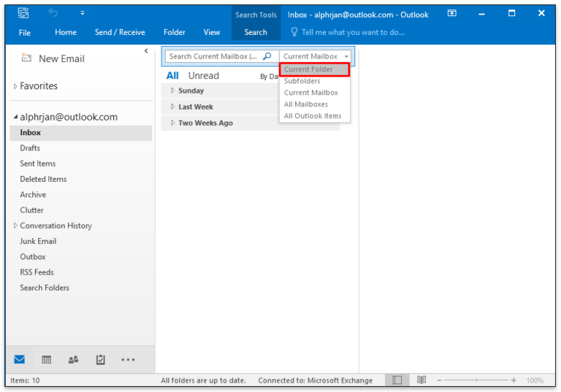Open the Folder ribbon tab
561x392 pixels.
[x=175, y=32]
